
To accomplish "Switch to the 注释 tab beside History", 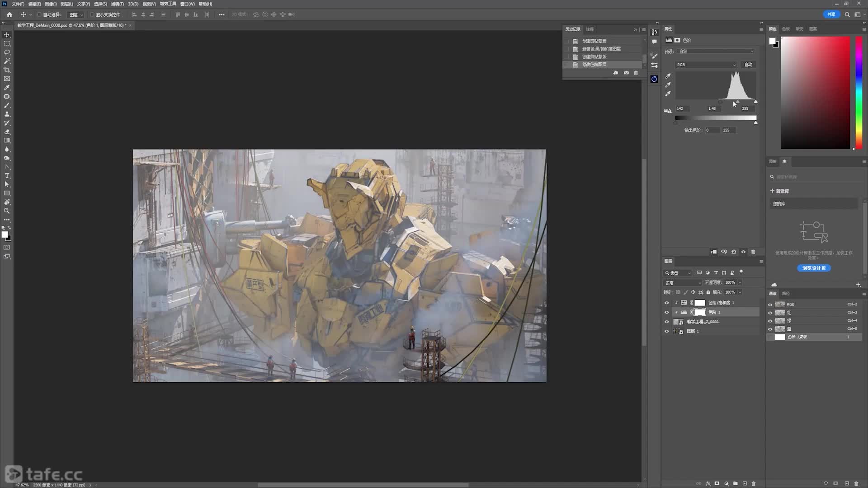I will 590,29.
